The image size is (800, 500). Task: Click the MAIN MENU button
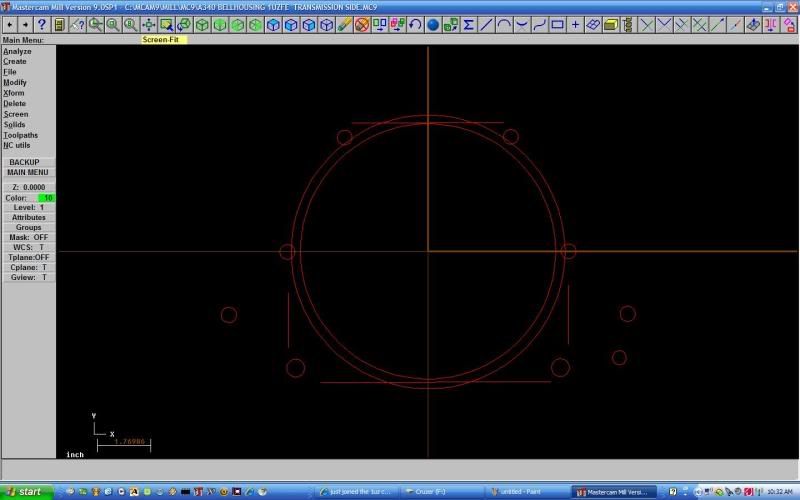(29, 172)
